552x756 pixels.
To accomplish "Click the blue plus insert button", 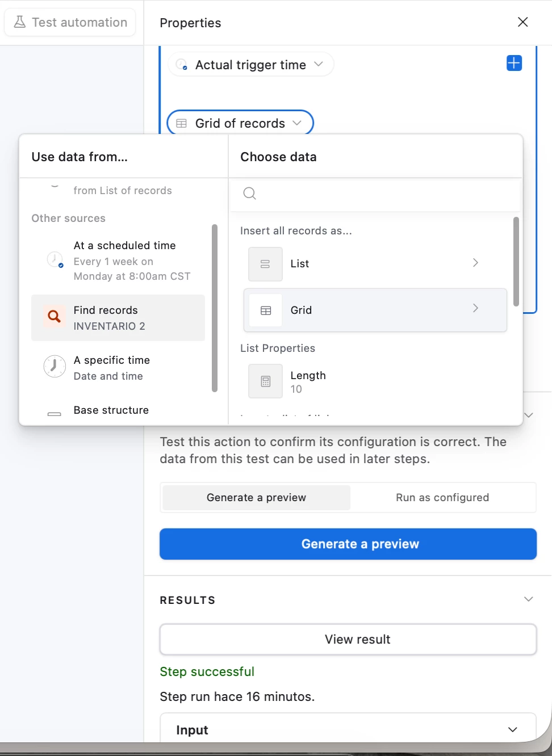I will pos(514,63).
